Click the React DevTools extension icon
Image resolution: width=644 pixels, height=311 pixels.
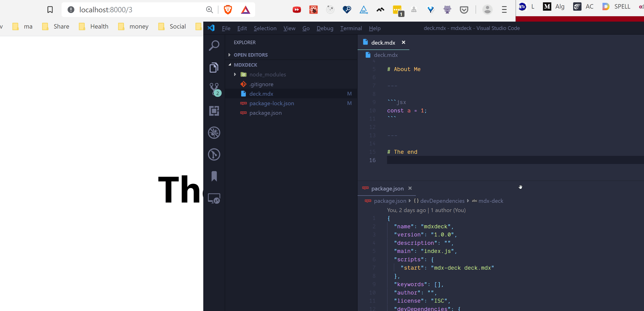coord(313,10)
